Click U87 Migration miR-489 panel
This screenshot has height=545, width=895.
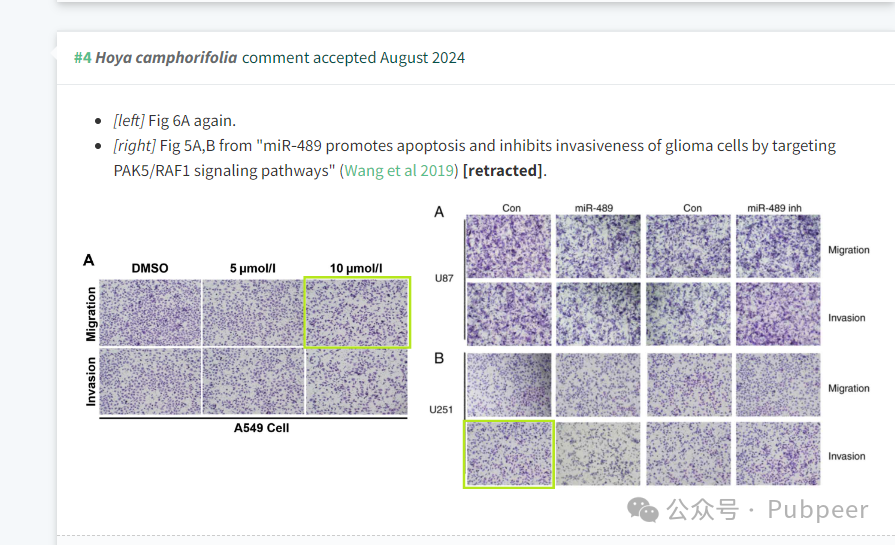click(x=598, y=247)
